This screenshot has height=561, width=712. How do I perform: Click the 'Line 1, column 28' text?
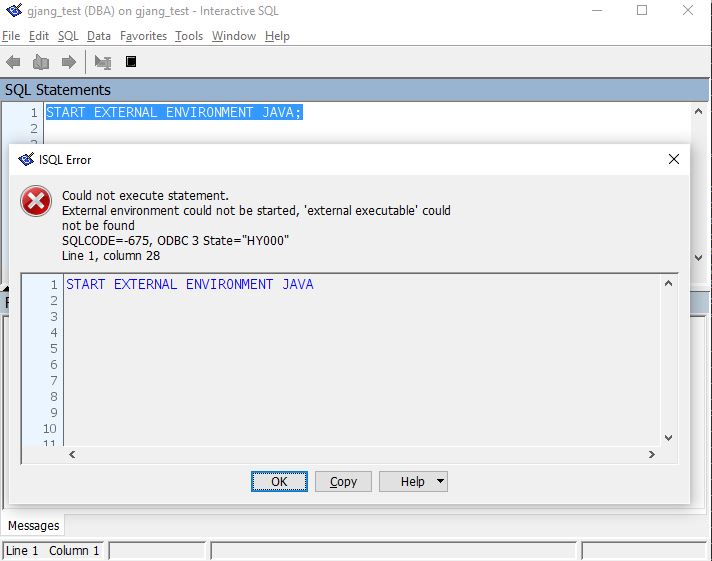(111, 255)
